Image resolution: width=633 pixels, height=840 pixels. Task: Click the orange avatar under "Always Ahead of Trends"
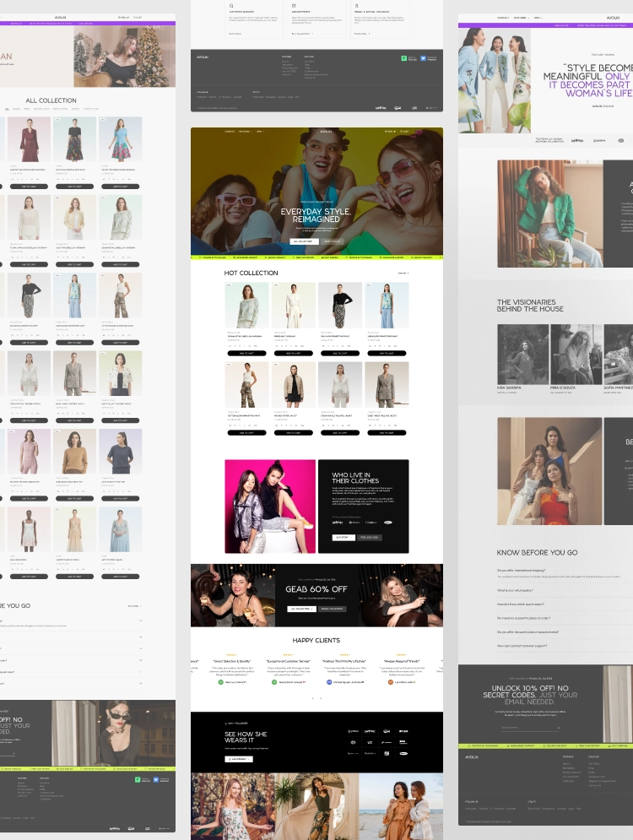point(391,682)
